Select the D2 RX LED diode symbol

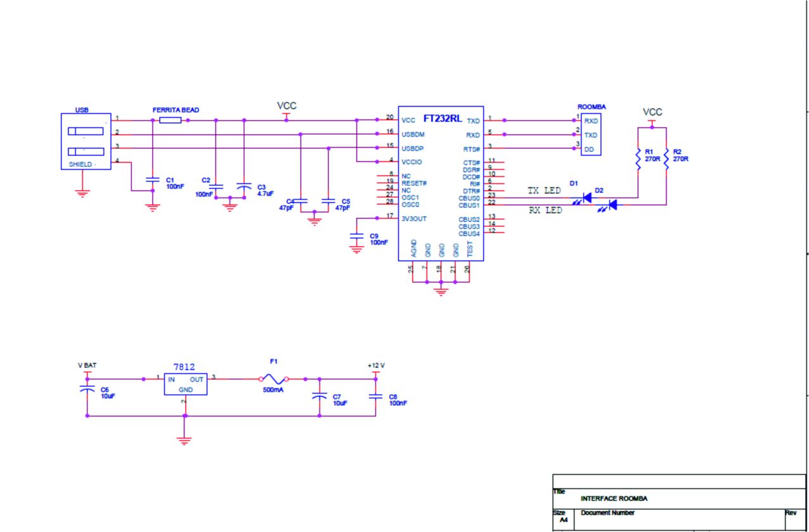612,205
